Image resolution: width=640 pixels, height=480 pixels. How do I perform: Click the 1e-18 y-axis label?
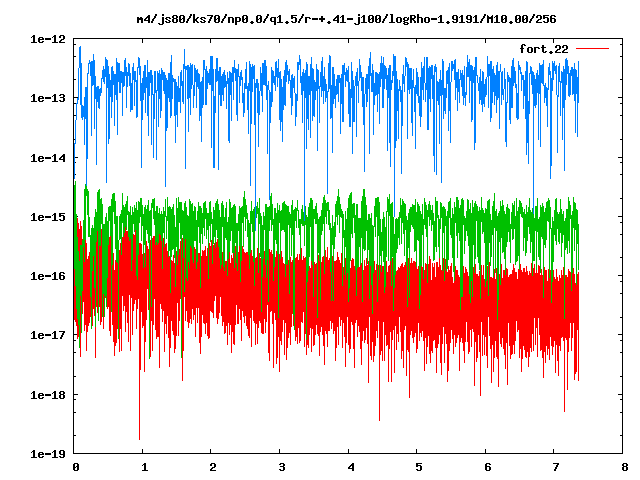[x=48, y=395]
